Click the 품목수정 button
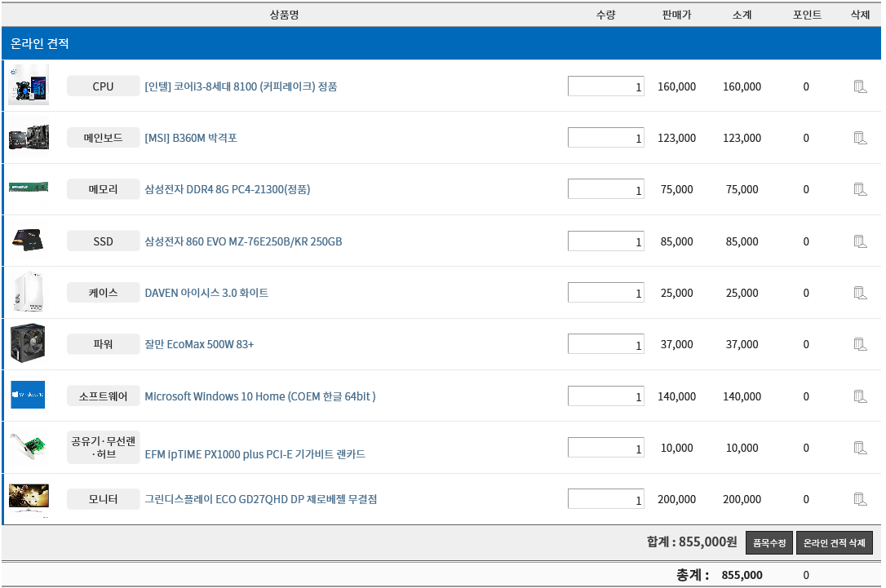Image resolution: width=886 pixels, height=588 pixels. point(769,543)
